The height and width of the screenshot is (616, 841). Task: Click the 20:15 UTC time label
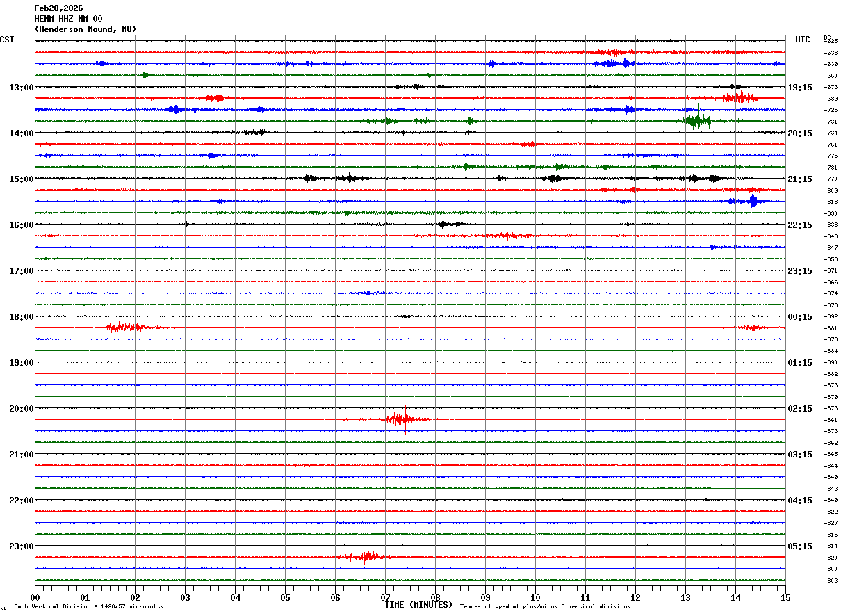800,133
